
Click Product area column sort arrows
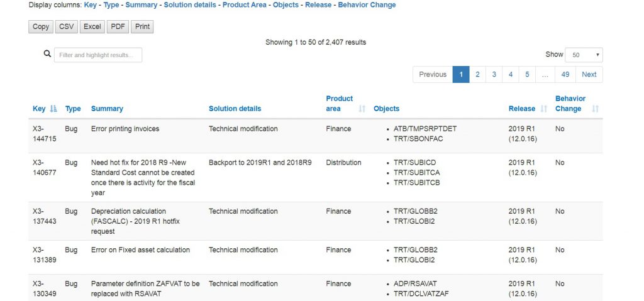[x=362, y=109]
